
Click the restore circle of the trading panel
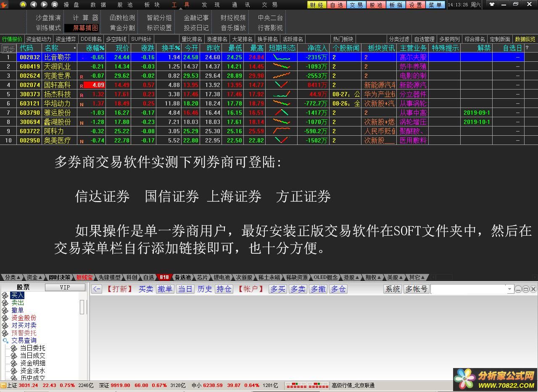(x=526, y=289)
